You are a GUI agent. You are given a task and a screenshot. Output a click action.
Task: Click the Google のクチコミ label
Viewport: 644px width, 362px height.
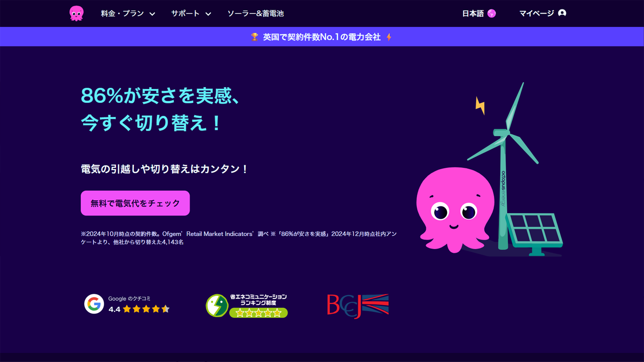(130, 298)
